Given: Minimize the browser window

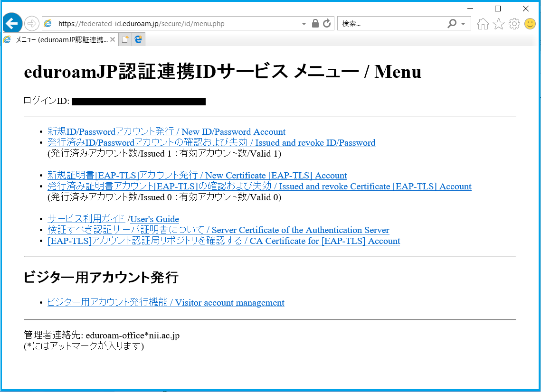Looking at the screenshot, I should (470, 8).
